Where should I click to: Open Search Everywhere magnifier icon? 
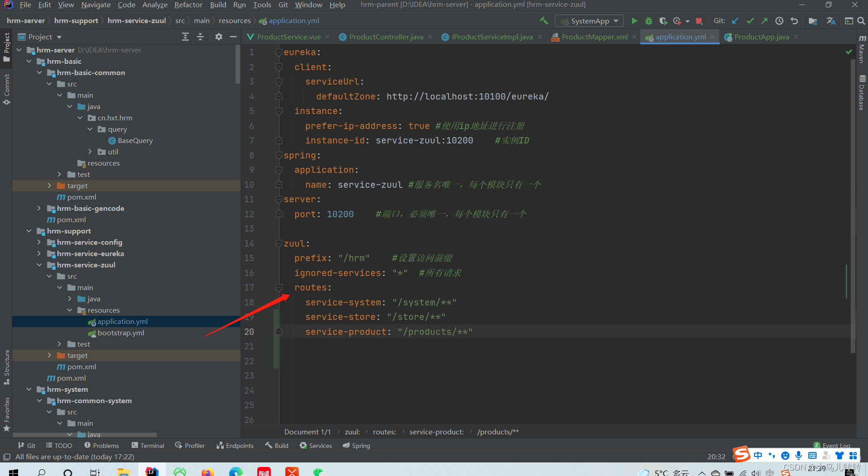[x=861, y=21]
